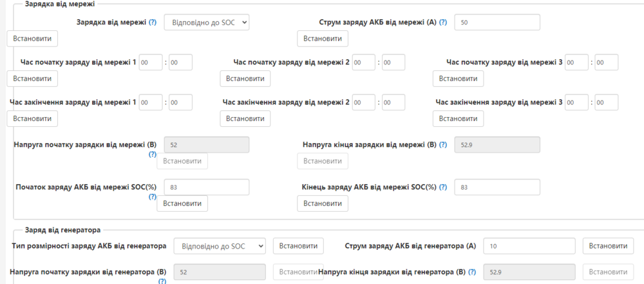Open help for Напруга кінця зарядки від мережі

click(443, 145)
